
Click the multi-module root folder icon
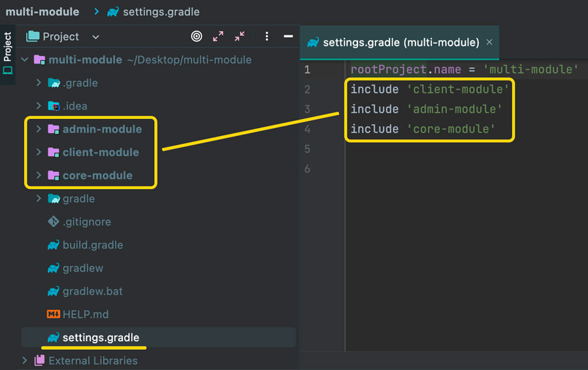pyautogui.click(x=39, y=59)
